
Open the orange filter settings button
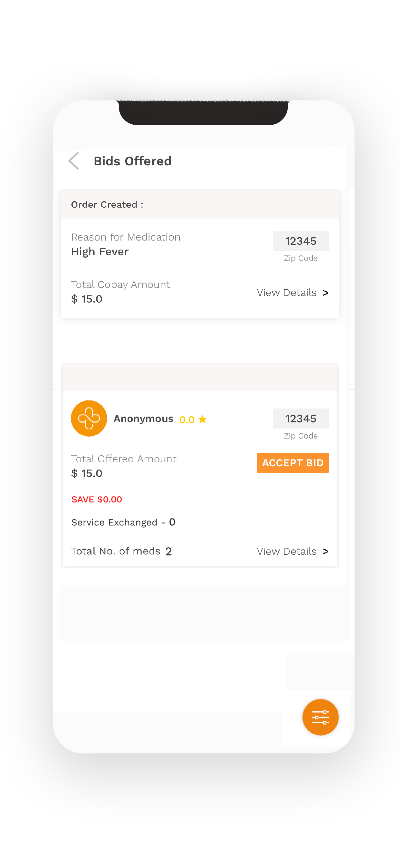pyautogui.click(x=320, y=717)
